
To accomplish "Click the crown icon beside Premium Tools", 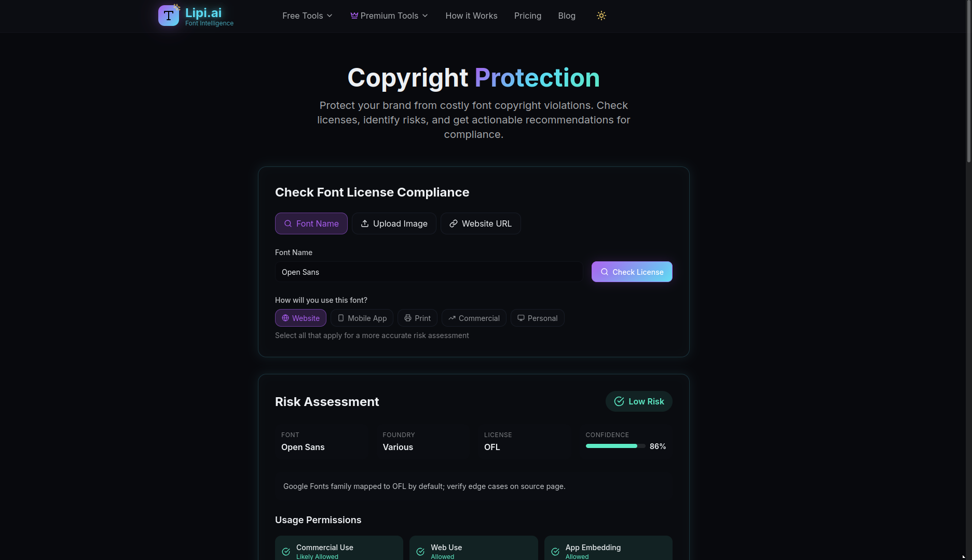I will point(354,16).
